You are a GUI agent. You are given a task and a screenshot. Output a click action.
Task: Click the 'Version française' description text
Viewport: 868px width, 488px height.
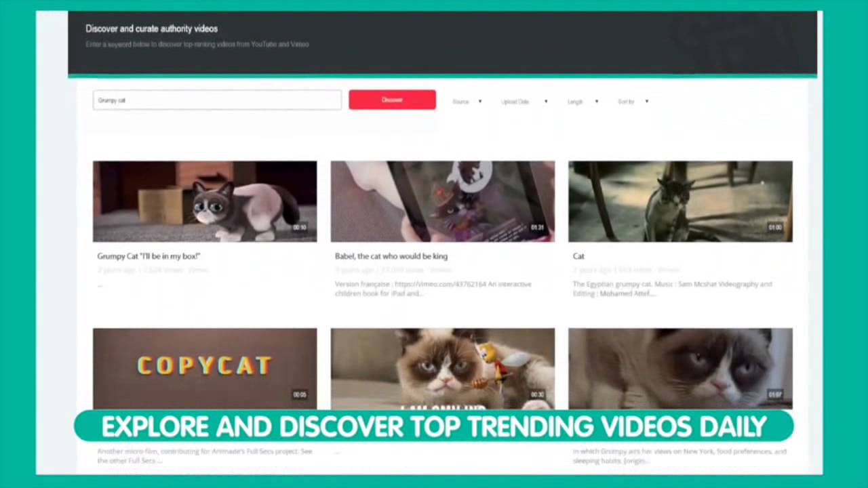[x=433, y=289]
